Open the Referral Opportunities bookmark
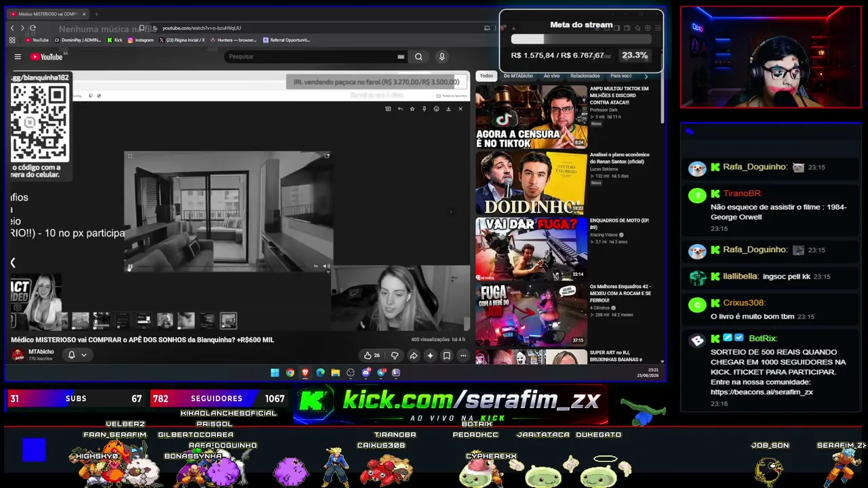Screen dimensions: 868x488 (x=286, y=40)
